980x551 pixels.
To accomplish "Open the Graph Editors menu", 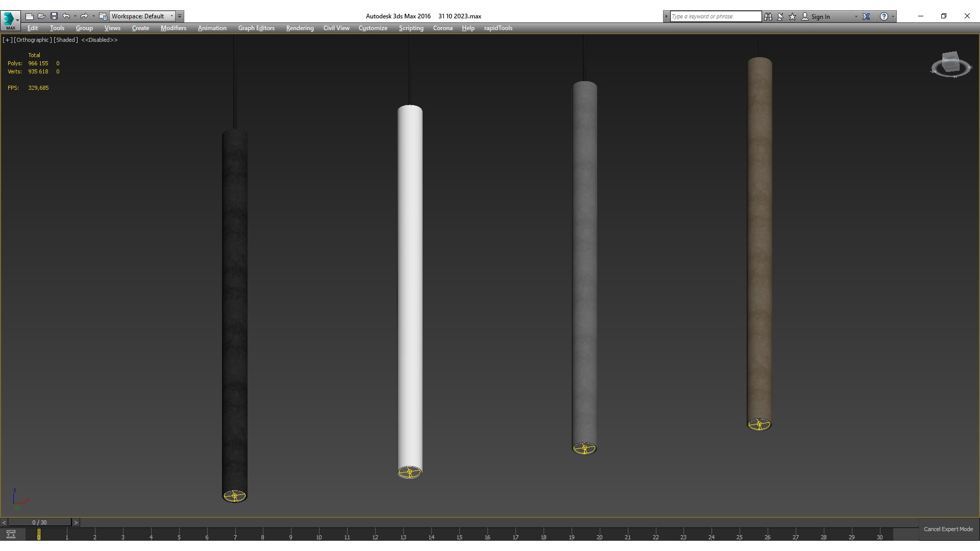I will (x=256, y=28).
